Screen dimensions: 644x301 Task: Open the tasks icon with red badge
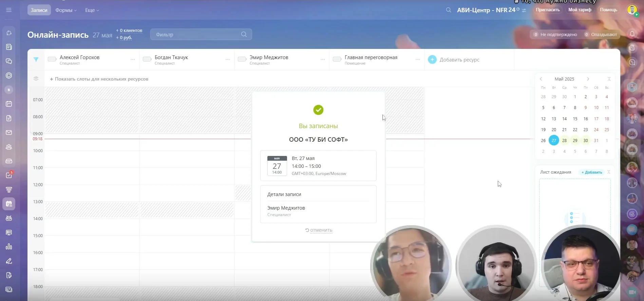pos(9,175)
